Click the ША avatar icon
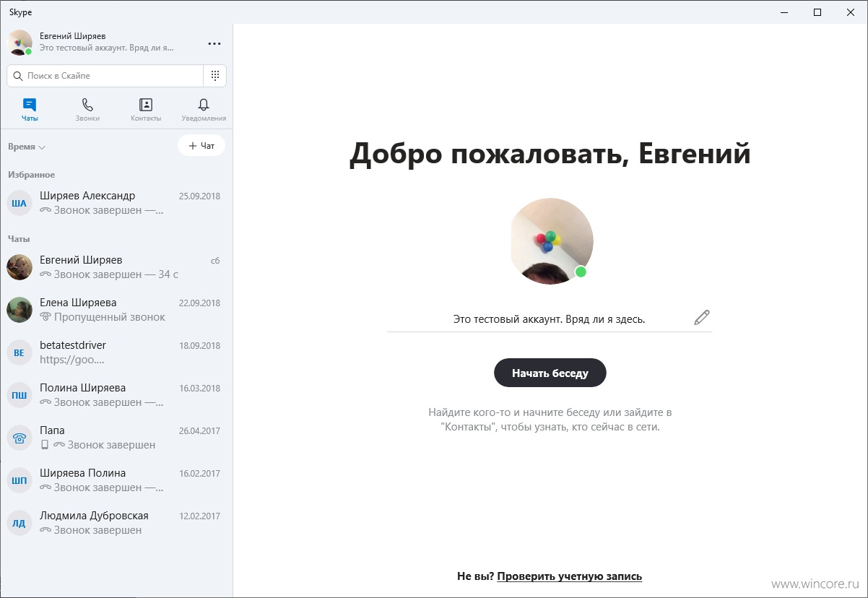This screenshot has width=868, height=598. 19,203
